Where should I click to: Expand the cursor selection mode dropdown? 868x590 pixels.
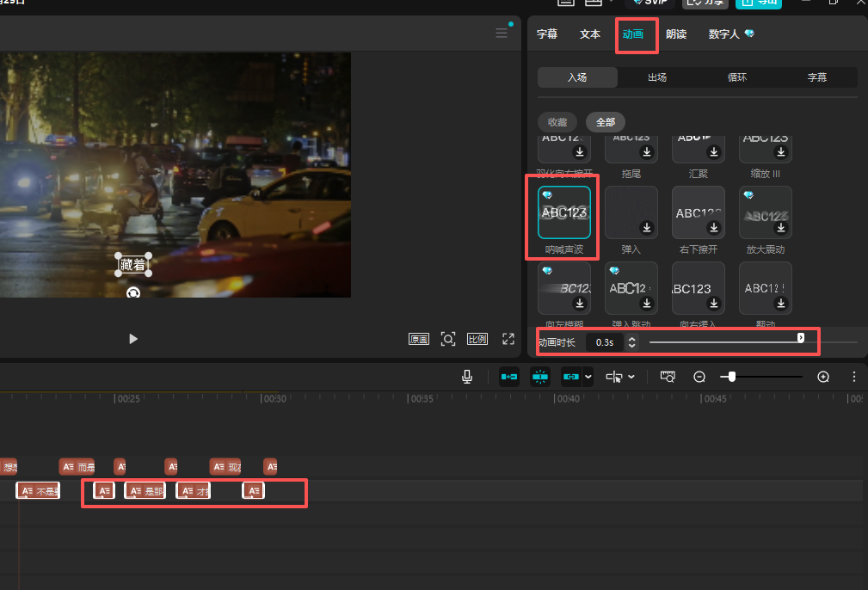(x=631, y=377)
